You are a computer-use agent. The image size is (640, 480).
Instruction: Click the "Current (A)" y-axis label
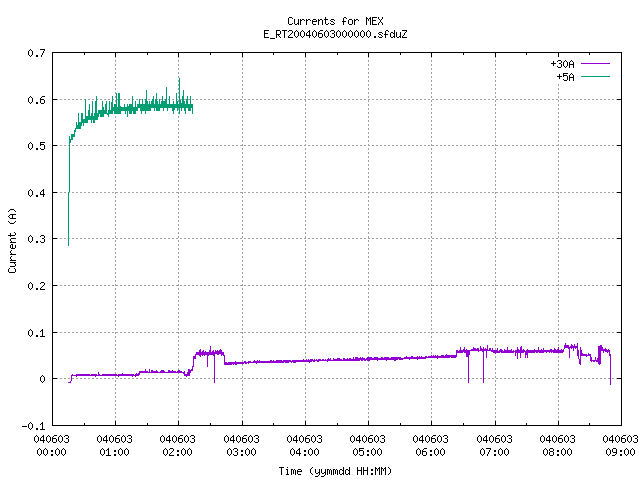12,240
